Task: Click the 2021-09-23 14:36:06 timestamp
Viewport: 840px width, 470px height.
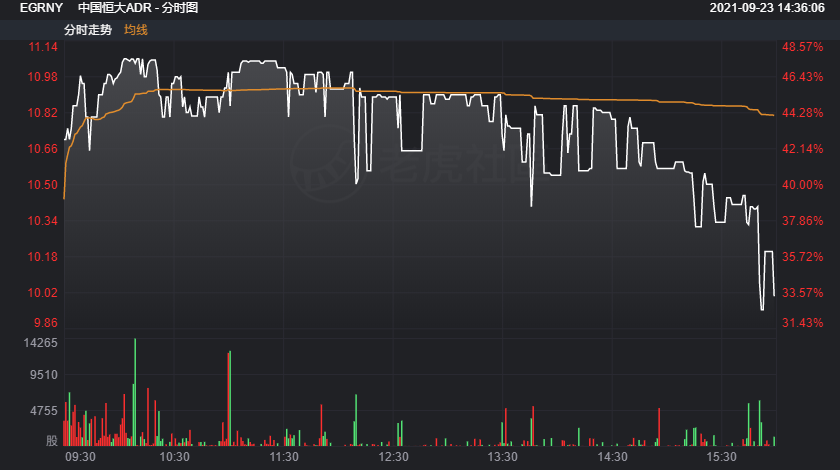Action: point(767,8)
